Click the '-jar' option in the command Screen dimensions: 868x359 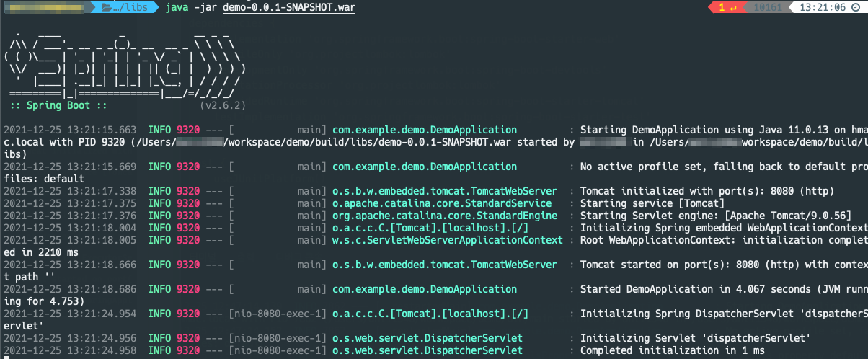coord(206,8)
